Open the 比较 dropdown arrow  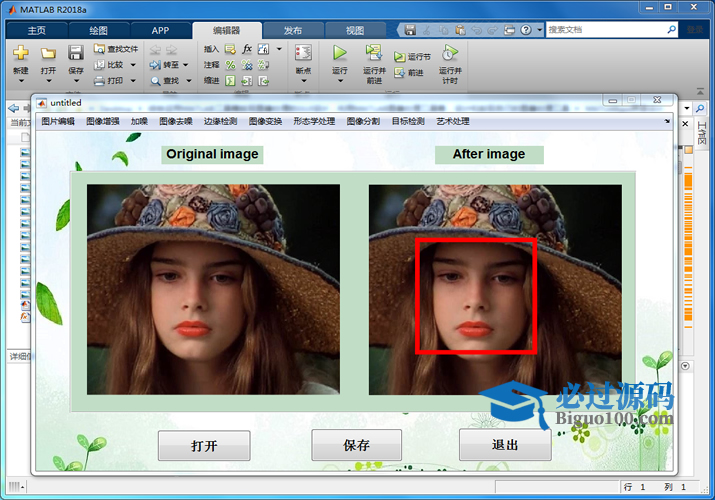[133, 65]
